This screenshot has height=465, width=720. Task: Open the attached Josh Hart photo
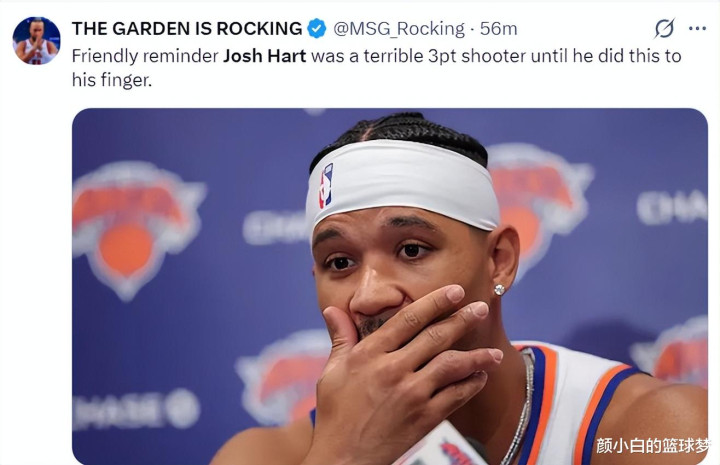tap(390, 286)
